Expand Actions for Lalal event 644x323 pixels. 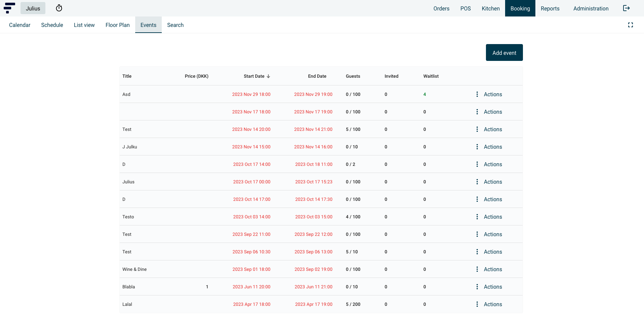(493, 304)
